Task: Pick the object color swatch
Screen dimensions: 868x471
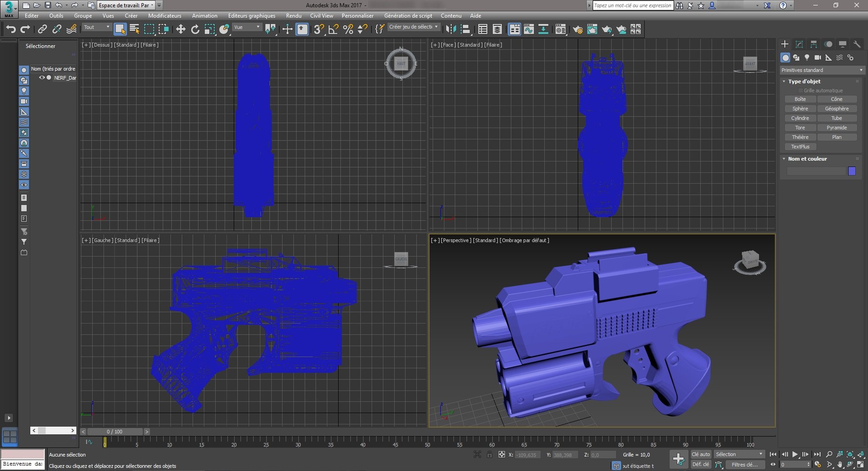Action: [853, 171]
